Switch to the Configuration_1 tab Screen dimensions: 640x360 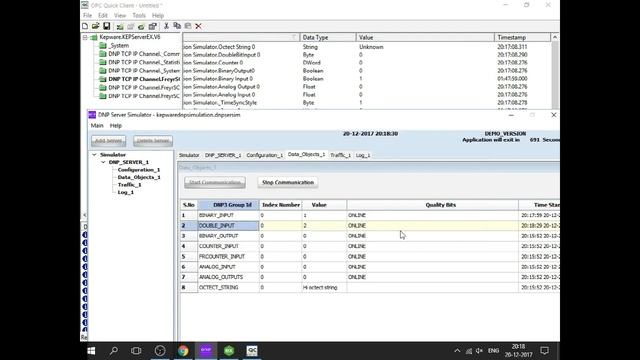tap(264, 155)
